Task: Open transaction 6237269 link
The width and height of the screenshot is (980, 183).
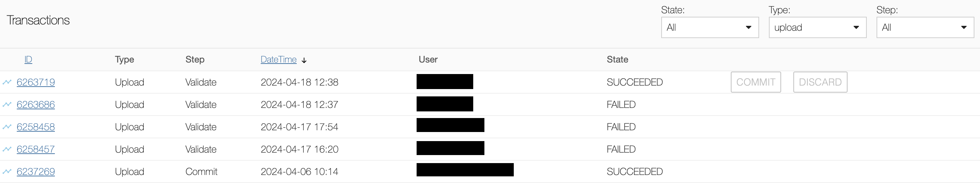Action: [36, 171]
